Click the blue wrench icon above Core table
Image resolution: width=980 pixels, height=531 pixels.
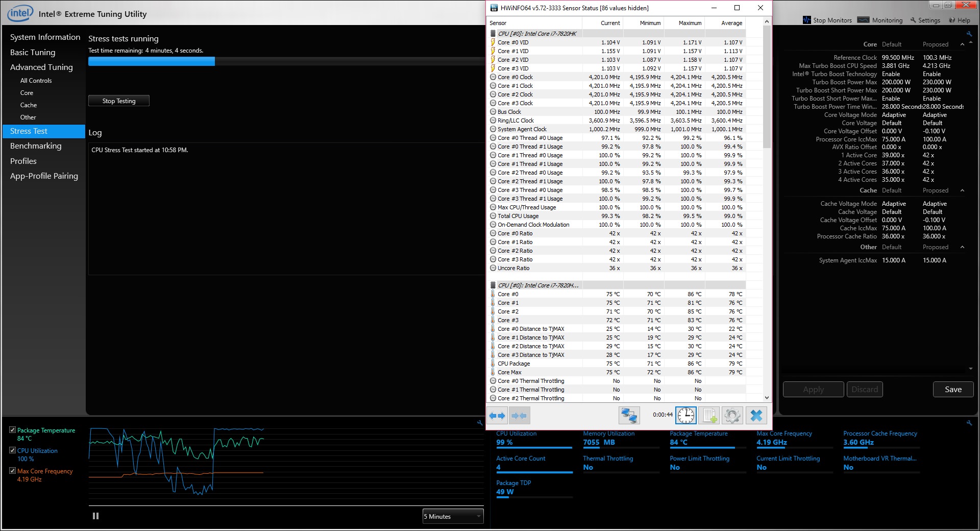click(969, 34)
